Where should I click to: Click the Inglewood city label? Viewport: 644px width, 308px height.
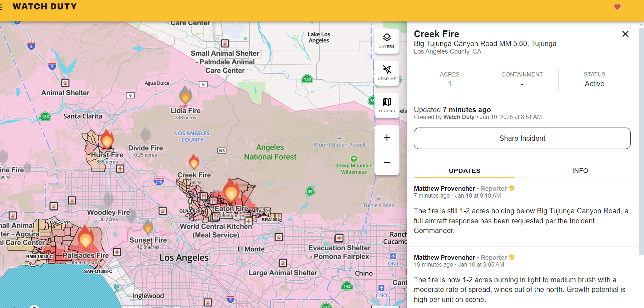[x=148, y=296]
